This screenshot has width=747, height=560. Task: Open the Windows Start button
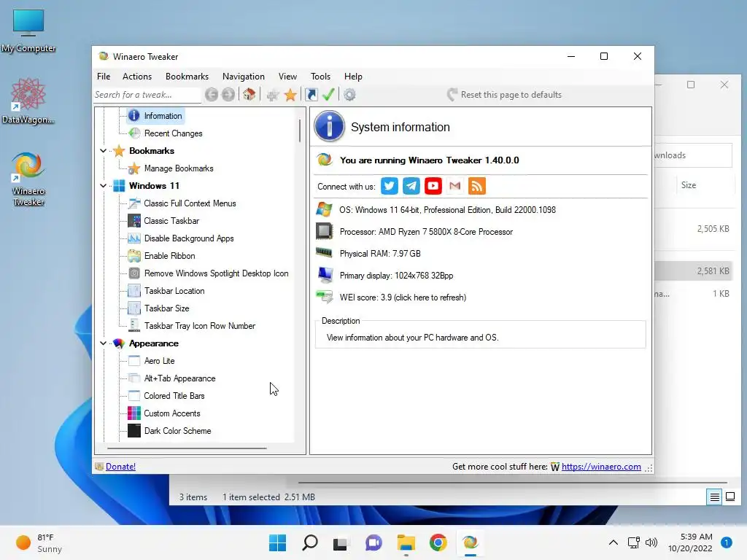click(277, 542)
